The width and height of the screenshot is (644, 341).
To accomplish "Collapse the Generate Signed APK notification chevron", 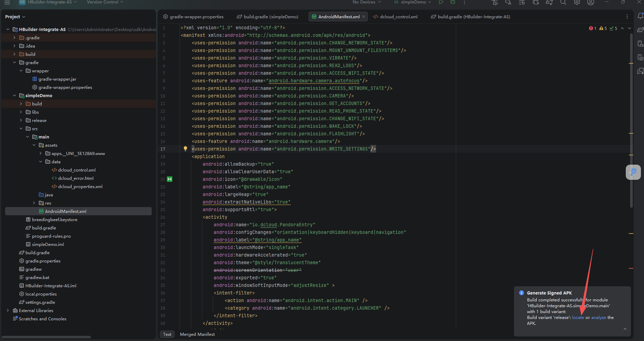I will [625, 329].
